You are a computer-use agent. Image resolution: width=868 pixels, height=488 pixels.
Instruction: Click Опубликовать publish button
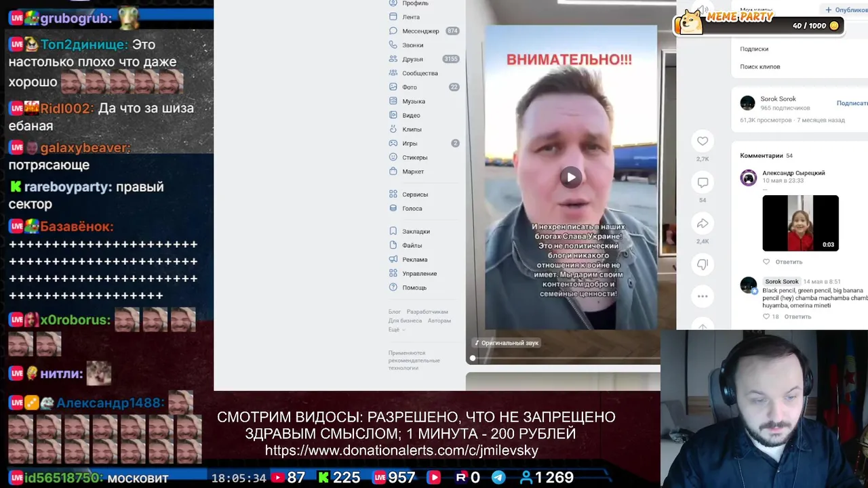coord(846,9)
